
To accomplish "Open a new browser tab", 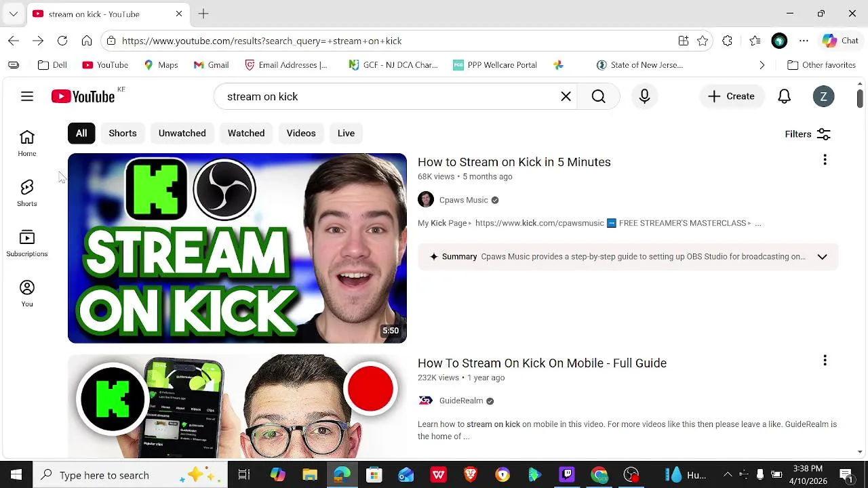I will (x=203, y=14).
